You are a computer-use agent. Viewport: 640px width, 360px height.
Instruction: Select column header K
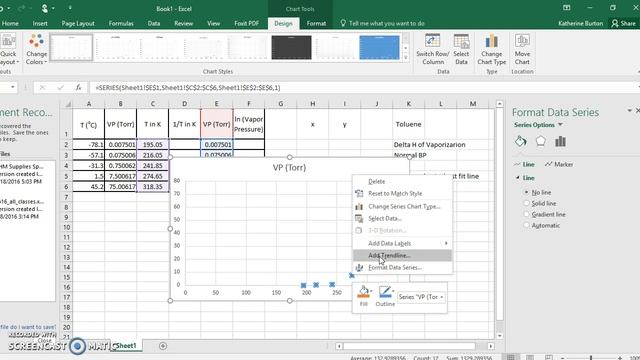[x=409, y=104]
